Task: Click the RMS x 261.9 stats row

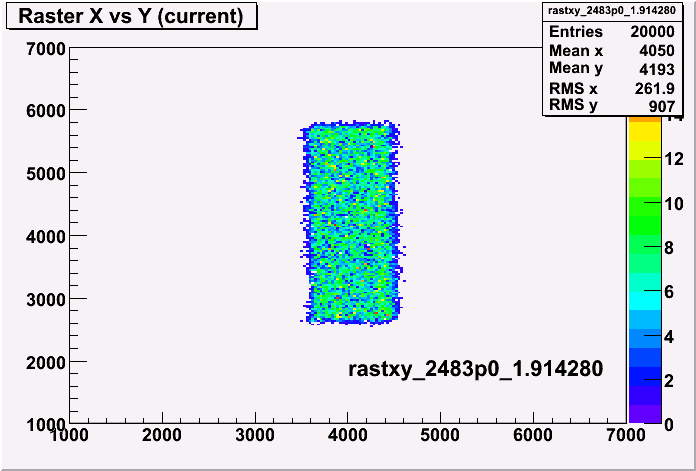Action: click(x=612, y=88)
